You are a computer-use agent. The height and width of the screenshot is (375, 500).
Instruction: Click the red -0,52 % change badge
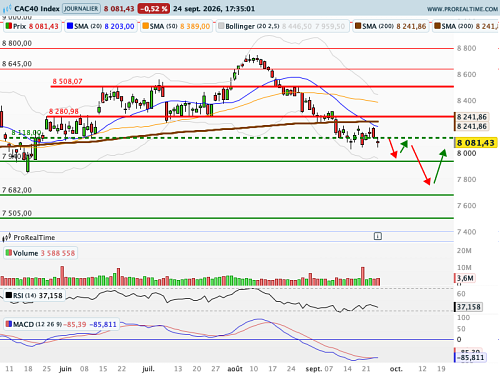click(154, 9)
